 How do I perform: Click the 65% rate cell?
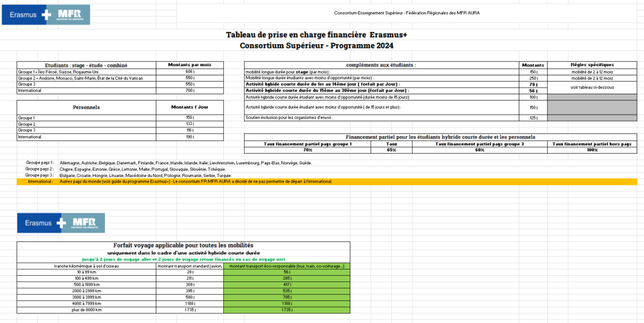pyautogui.click(x=391, y=150)
